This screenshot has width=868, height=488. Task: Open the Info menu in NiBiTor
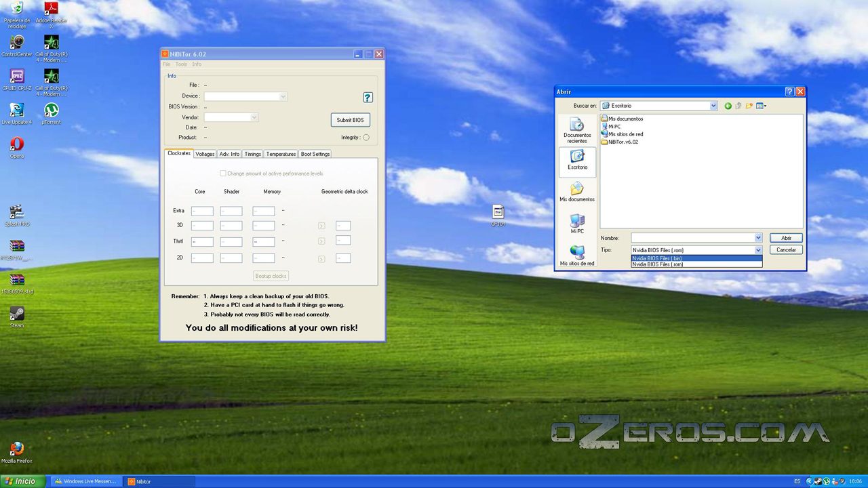pyautogui.click(x=197, y=64)
